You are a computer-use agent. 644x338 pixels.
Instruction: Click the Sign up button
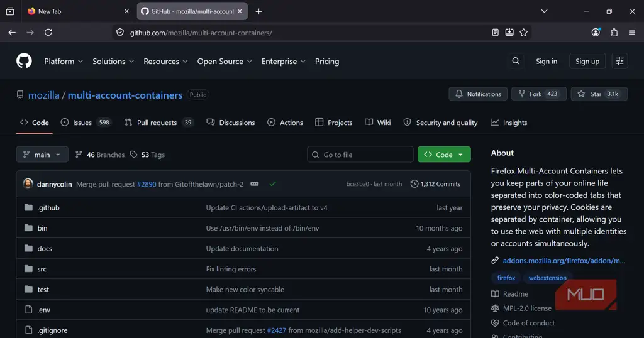pos(587,61)
